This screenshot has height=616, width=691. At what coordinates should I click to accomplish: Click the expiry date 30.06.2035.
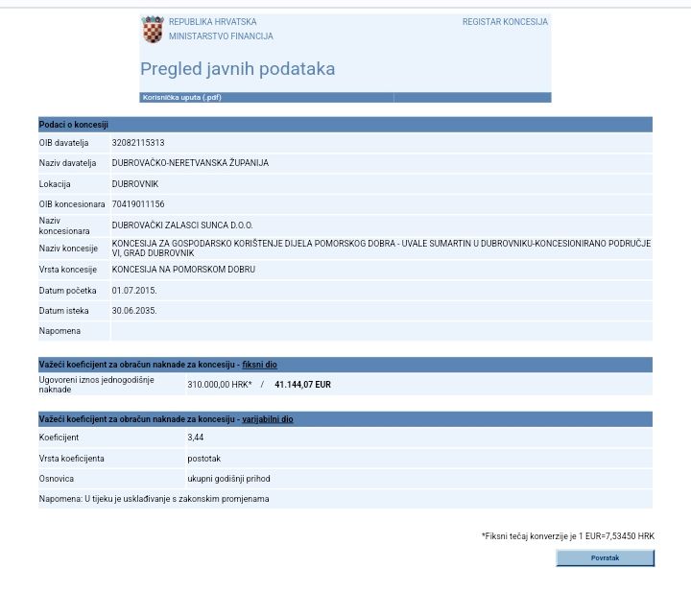[x=134, y=311]
